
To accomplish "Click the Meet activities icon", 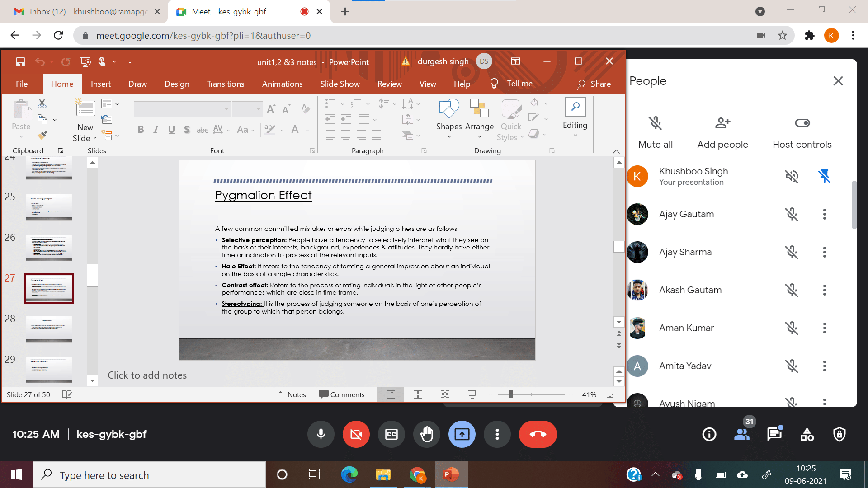I will 807,434.
